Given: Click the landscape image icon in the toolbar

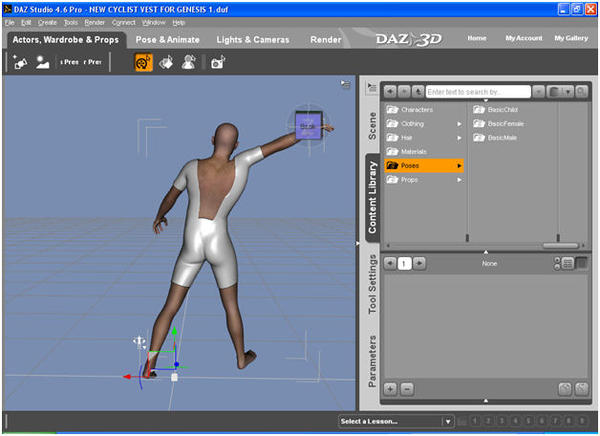Looking at the screenshot, I should click(x=42, y=62).
